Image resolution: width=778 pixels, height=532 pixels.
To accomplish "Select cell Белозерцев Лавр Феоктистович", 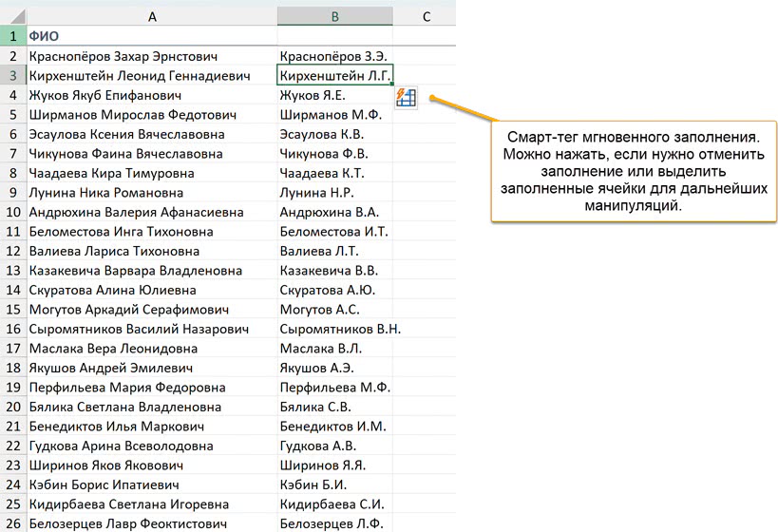I will (x=152, y=523).
